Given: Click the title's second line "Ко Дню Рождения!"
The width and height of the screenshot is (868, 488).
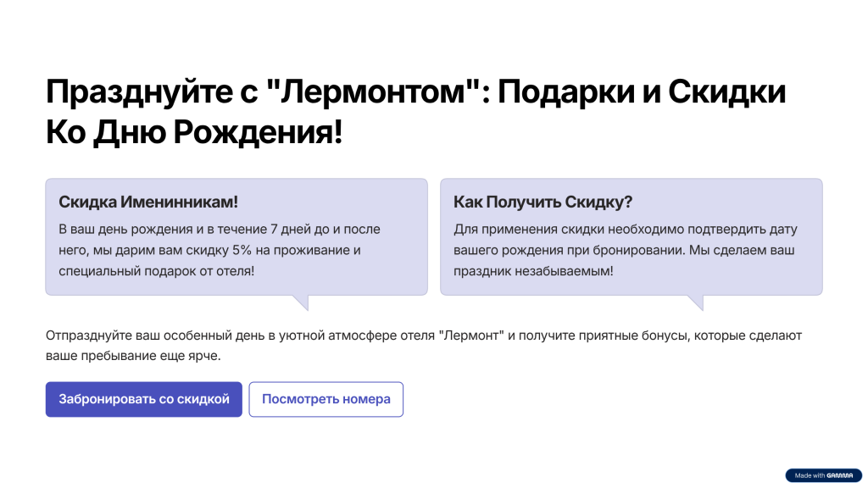Looking at the screenshot, I should [194, 132].
